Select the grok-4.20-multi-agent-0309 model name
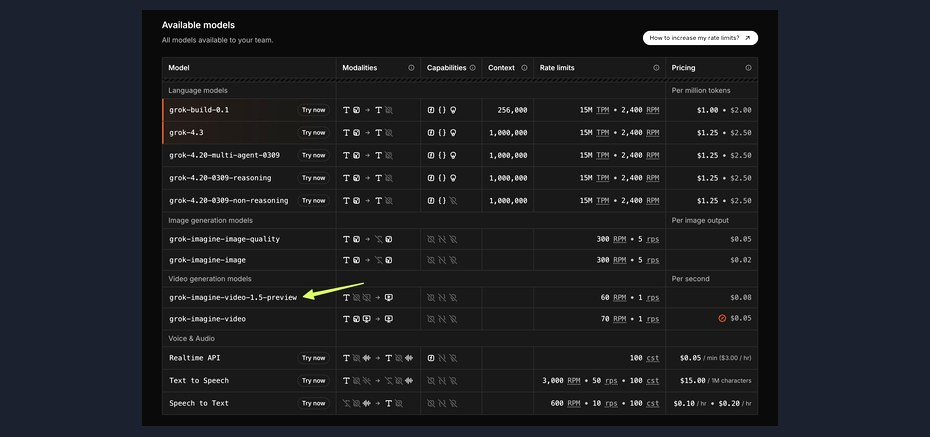The height and width of the screenshot is (437, 930). pyautogui.click(x=224, y=155)
